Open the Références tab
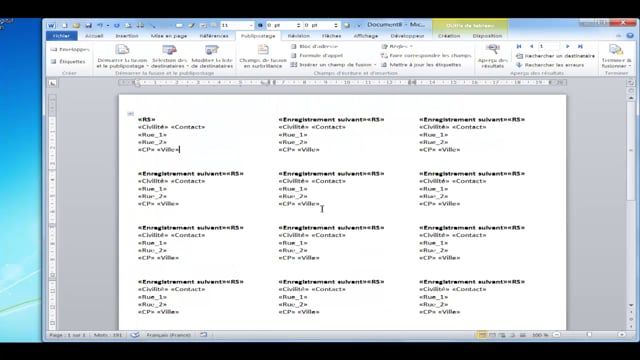Screen dimensions: 640x360 click(214, 36)
